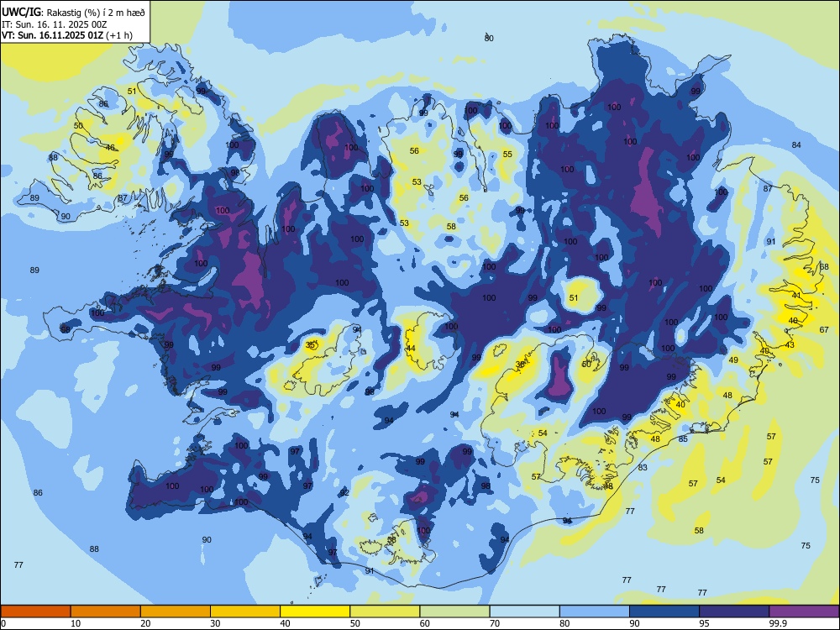Pick the amber 20–30 legend swatch

click(x=176, y=612)
